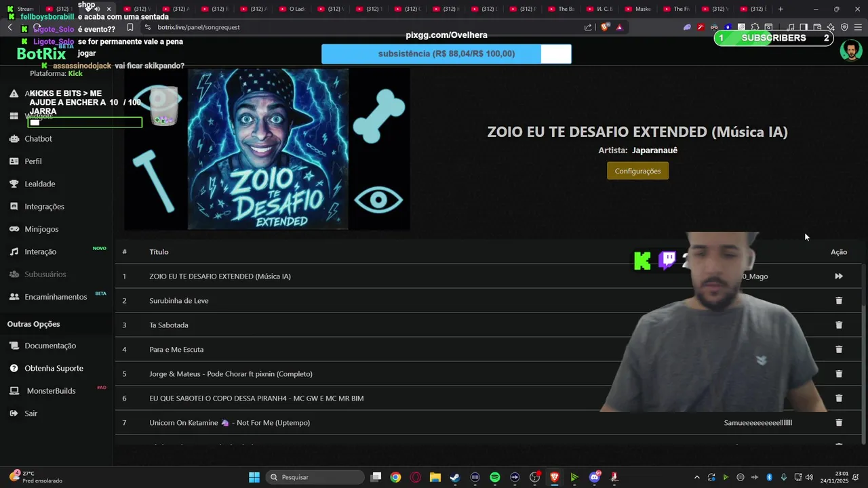The height and width of the screenshot is (488, 868).
Task: Click the subsistência donation progress bar
Action: 446,54
